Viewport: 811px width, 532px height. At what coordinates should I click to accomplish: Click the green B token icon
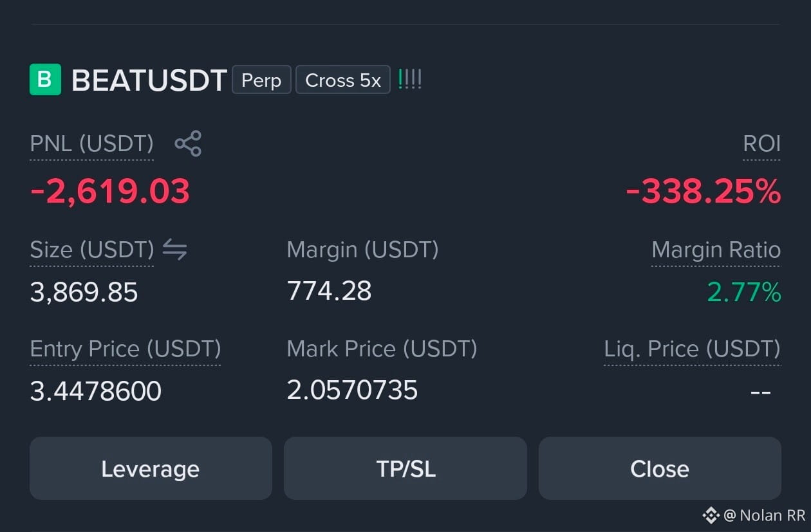coord(45,80)
